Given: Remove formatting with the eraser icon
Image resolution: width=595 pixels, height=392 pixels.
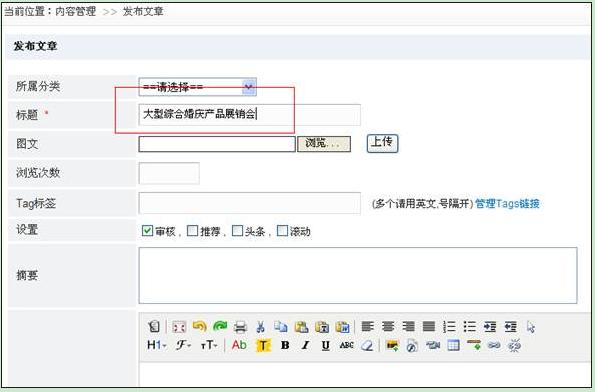Looking at the screenshot, I should 367,345.
